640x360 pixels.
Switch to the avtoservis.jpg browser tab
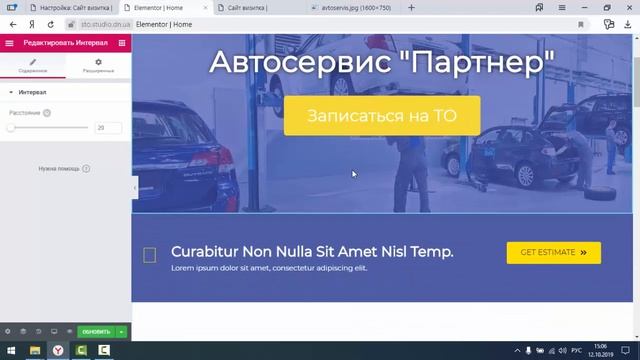click(352, 8)
